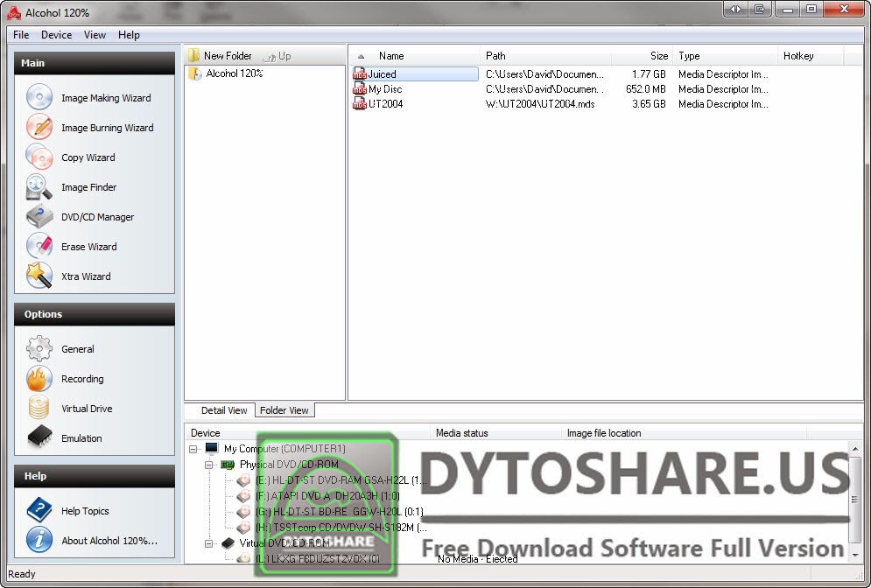Click Physical DVD/CD-ROM group icon

coord(228,464)
